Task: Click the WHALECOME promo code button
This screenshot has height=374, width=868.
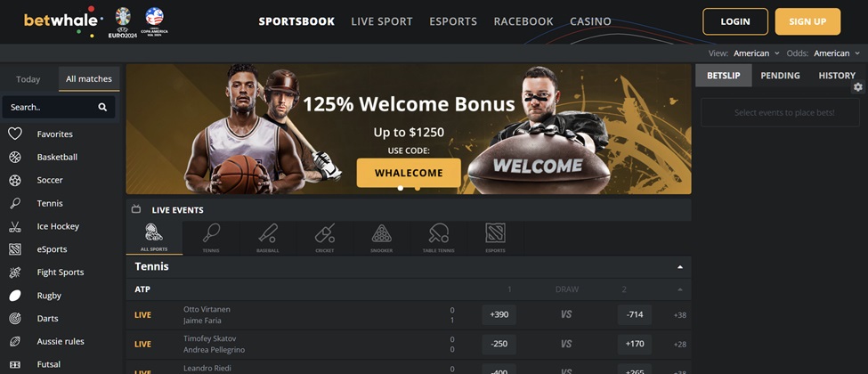Action: (409, 173)
